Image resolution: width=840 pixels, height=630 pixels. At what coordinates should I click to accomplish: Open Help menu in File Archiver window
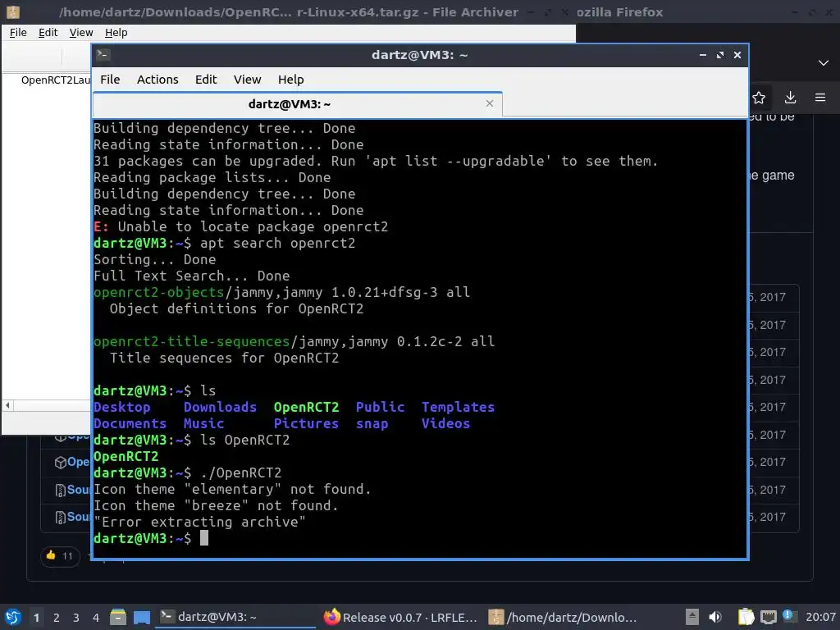(116, 33)
